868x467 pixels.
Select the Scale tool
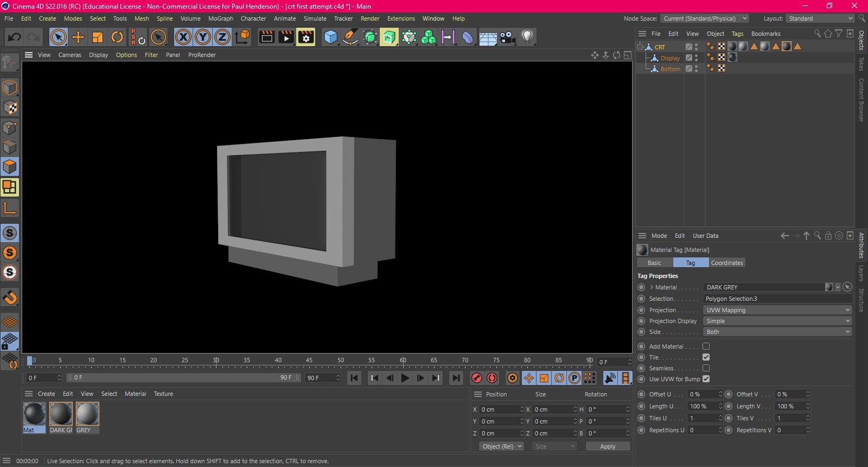98,37
